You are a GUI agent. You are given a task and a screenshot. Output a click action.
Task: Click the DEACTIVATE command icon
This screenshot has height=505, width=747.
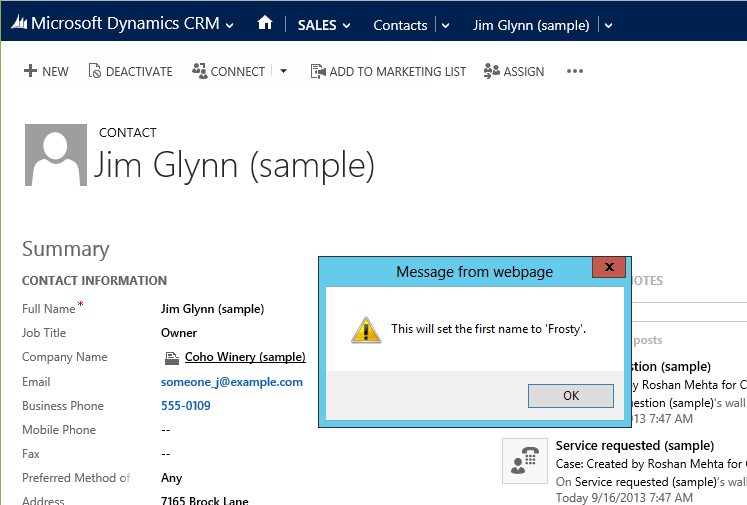[94, 71]
